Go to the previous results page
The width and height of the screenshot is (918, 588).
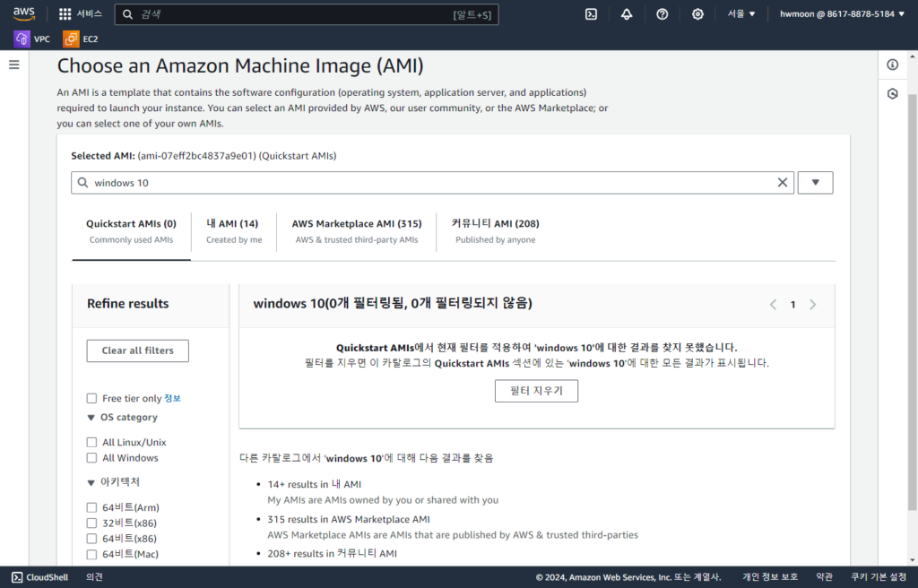[773, 305]
